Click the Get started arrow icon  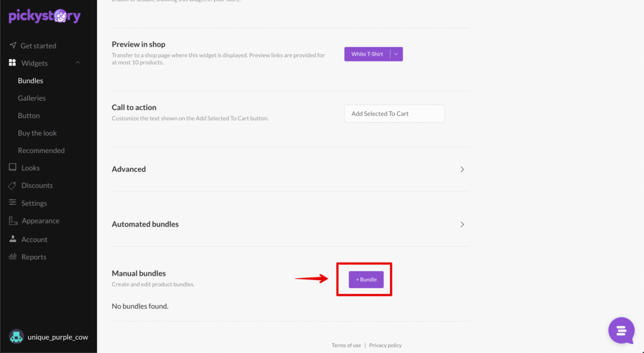tap(13, 45)
